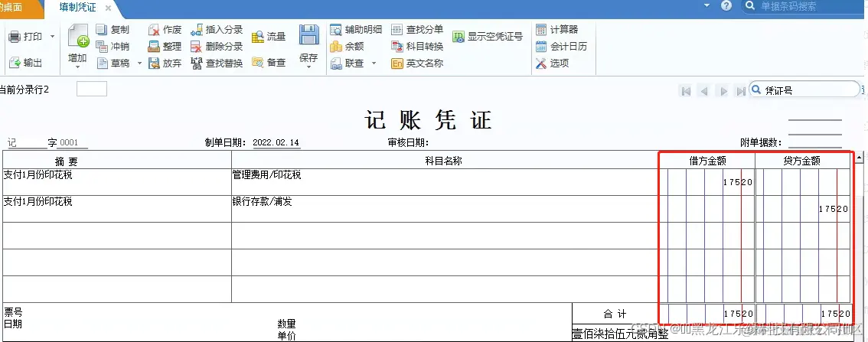
Task: Go to the last voucher
Action: click(741, 91)
